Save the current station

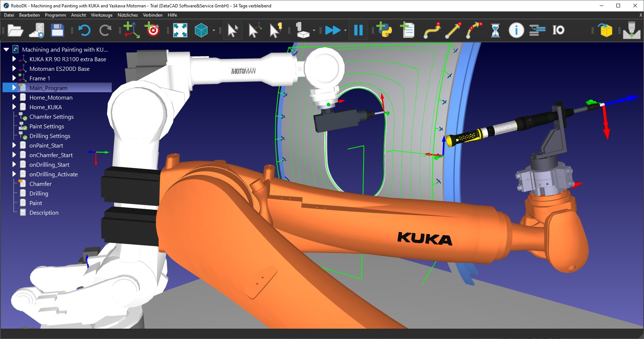pyautogui.click(x=57, y=30)
